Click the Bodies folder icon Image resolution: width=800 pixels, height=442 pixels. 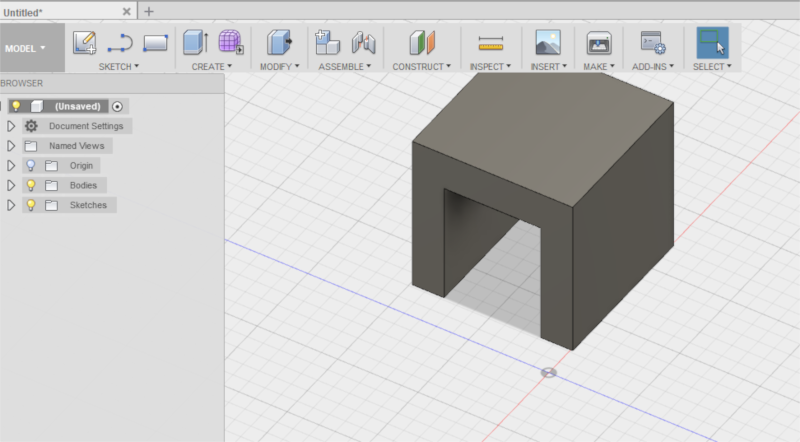[x=51, y=185]
